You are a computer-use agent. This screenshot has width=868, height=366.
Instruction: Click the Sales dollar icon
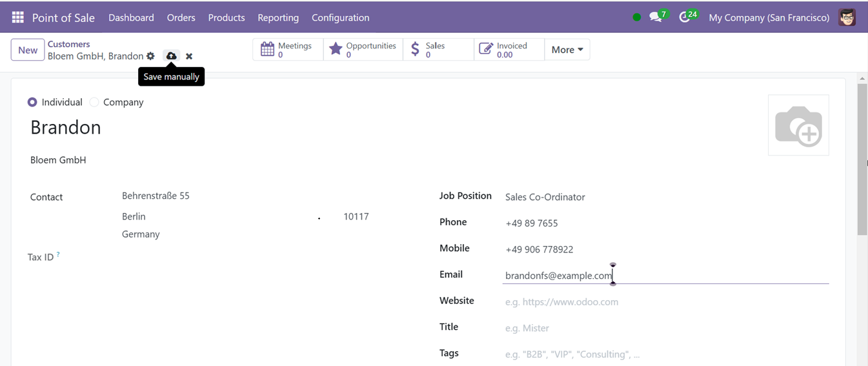tap(415, 50)
